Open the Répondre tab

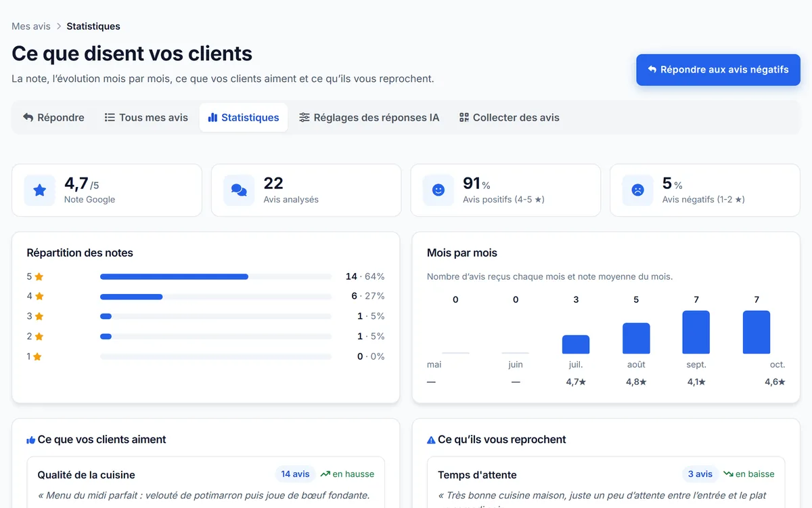click(x=53, y=117)
